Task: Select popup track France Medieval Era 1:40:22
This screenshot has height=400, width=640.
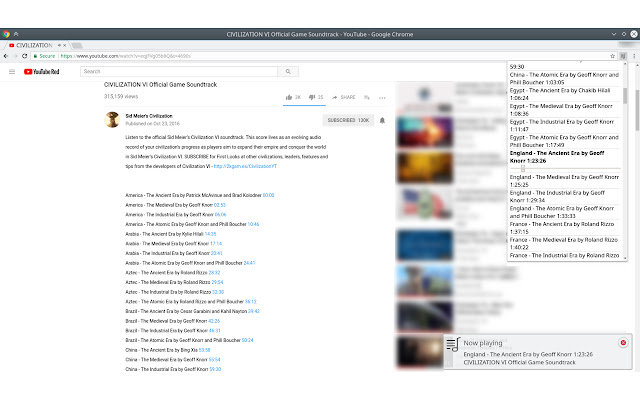Action: coord(564,243)
